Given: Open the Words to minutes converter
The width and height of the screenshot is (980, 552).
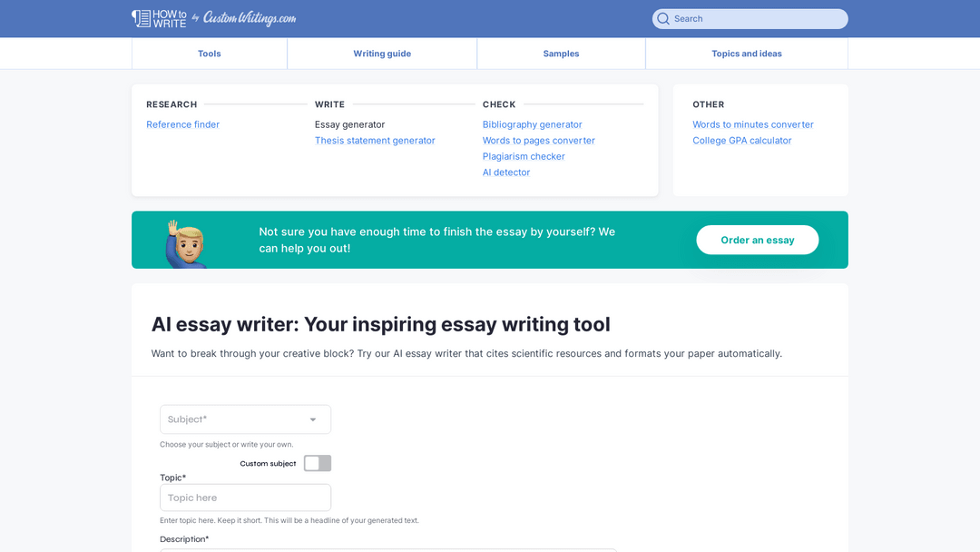Looking at the screenshot, I should point(753,124).
